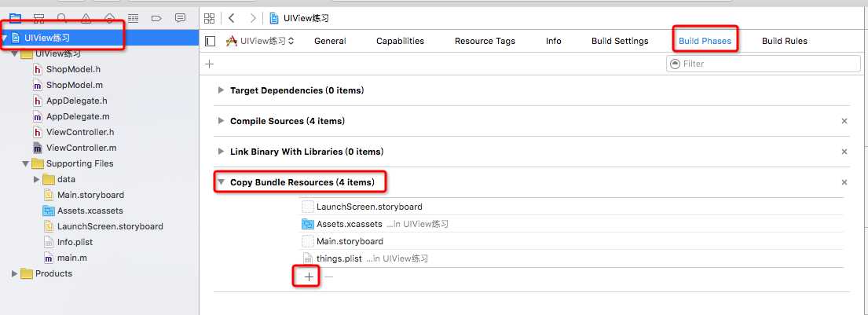Image resolution: width=868 pixels, height=315 pixels.
Task: Switch to the Build Settings tab
Action: (620, 41)
